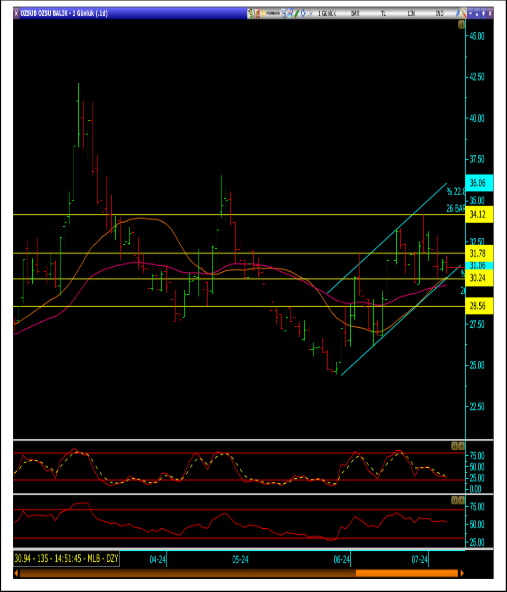The height and width of the screenshot is (592, 507).
Task: Click the 06-24 date marker
Action: coord(342,560)
